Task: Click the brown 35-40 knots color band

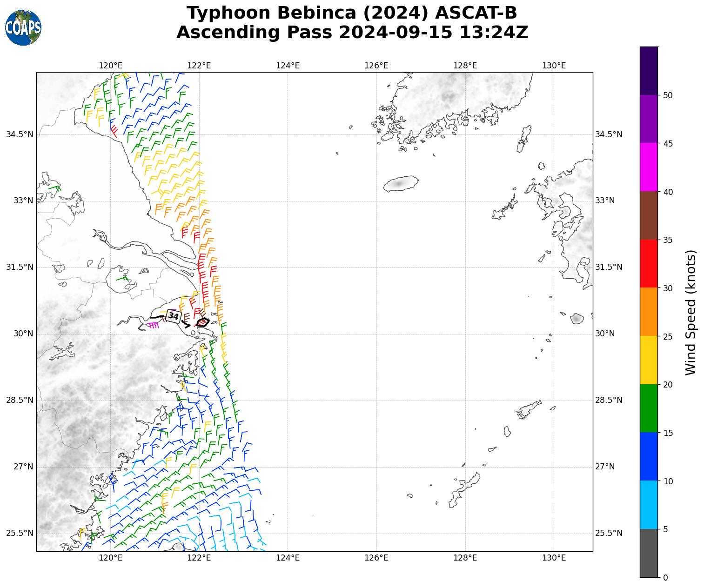Action: (x=649, y=215)
